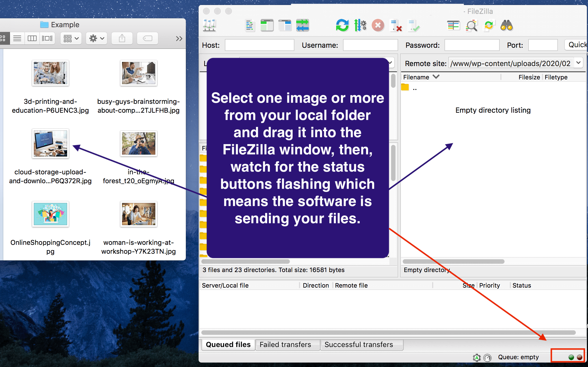Select the cloud-storage-upload image thumbnail
This screenshot has width=588, height=367.
click(x=50, y=144)
